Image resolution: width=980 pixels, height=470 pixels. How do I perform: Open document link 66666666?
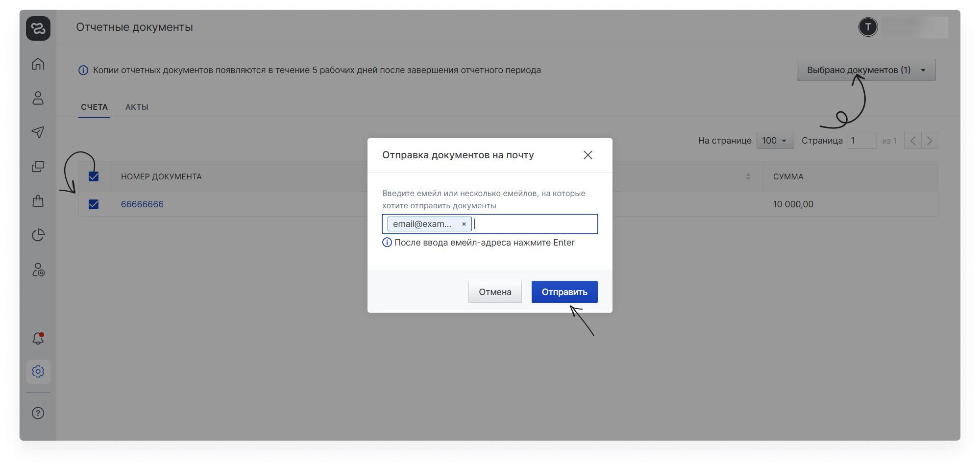[142, 204]
